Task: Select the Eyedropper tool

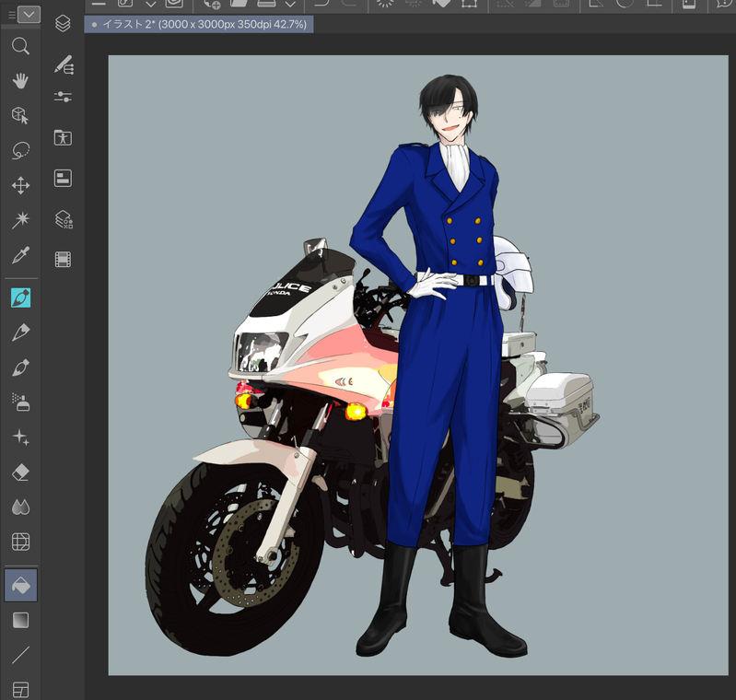Action: pyautogui.click(x=20, y=255)
